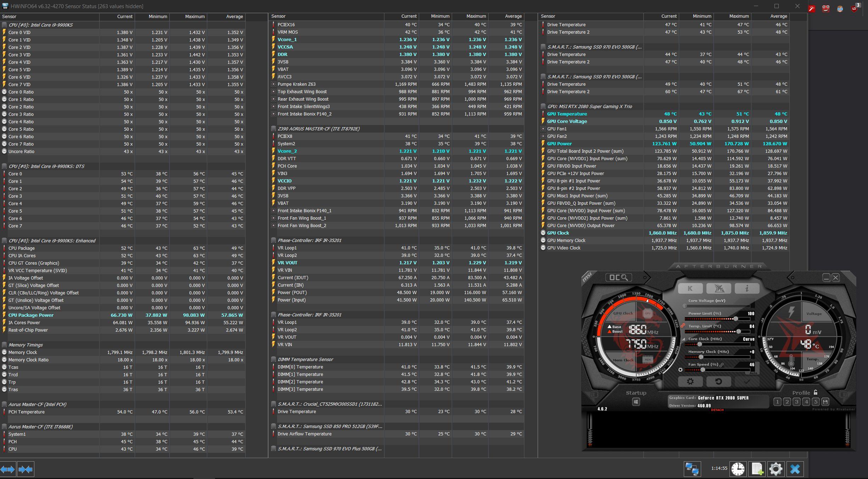Launch Kombustor with the K button
868x479 pixels.
click(690, 288)
